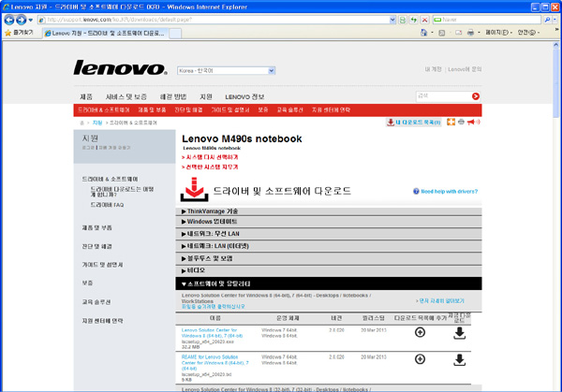The image size is (562, 392).
Task: Refresh the page with the green arrows icon
Action: [x=414, y=20]
